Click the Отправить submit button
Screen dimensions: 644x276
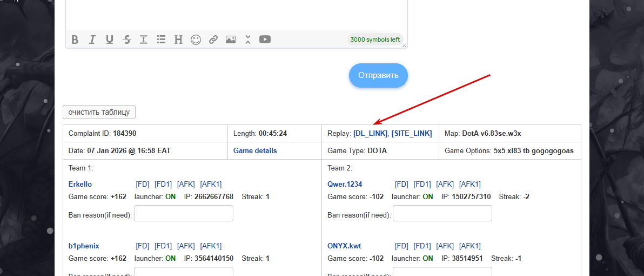pyautogui.click(x=378, y=75)
